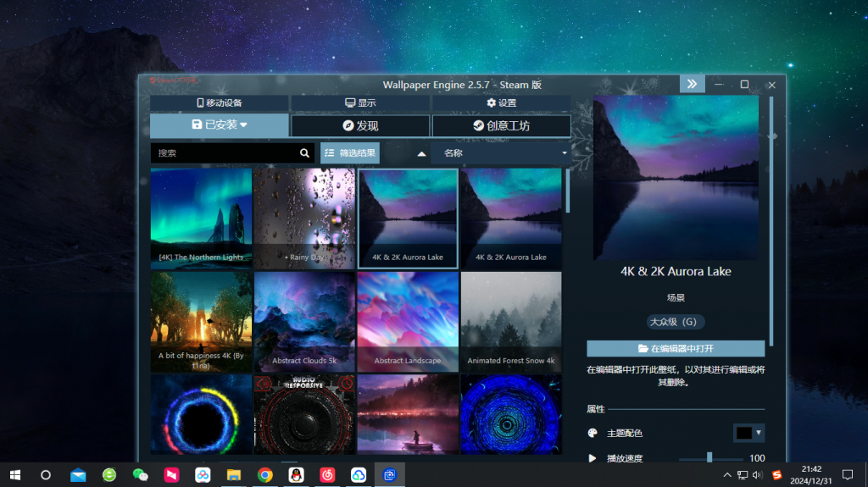Open WeChat from taskbar
868x487 pixels.
pos(141,475)
